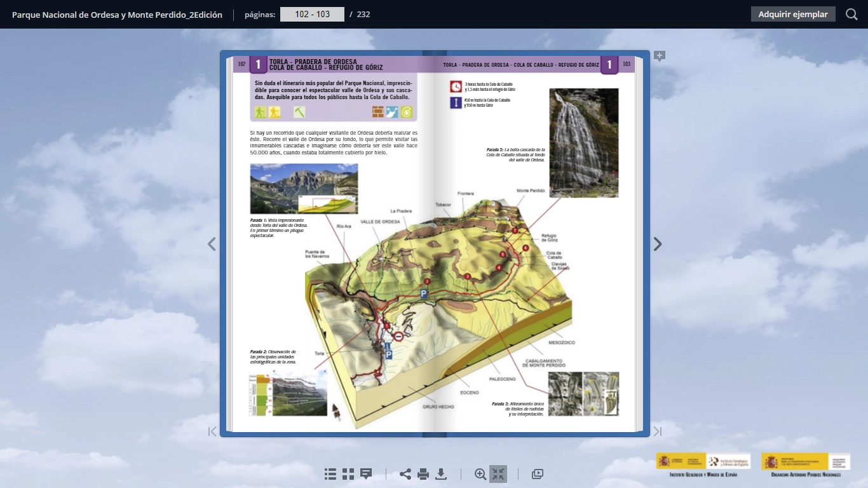Screen dimensions: 868x488
Task: Download the publication
Action: (x=440, y=473)
